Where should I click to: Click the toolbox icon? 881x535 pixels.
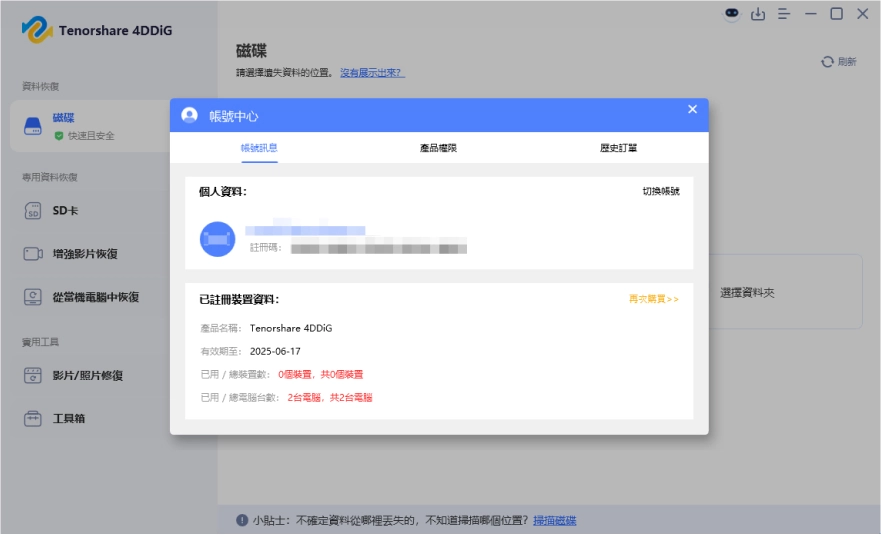click(33, 419)
